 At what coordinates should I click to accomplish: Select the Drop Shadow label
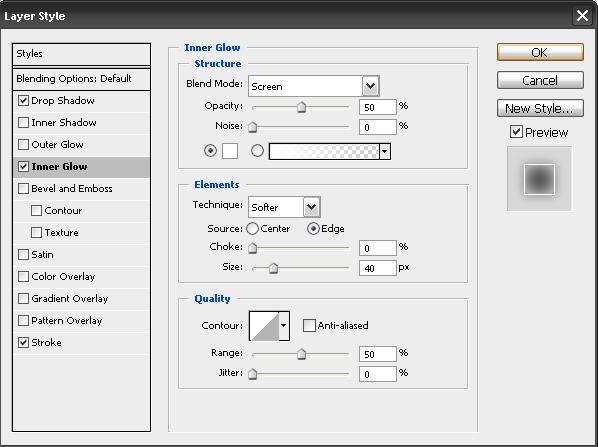pyautogui.click(x=63, y=101)
